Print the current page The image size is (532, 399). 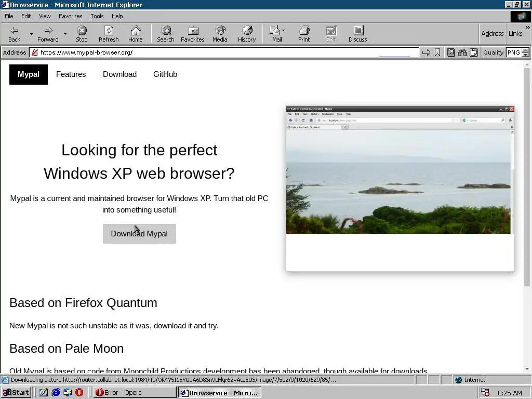click(304, 34)
